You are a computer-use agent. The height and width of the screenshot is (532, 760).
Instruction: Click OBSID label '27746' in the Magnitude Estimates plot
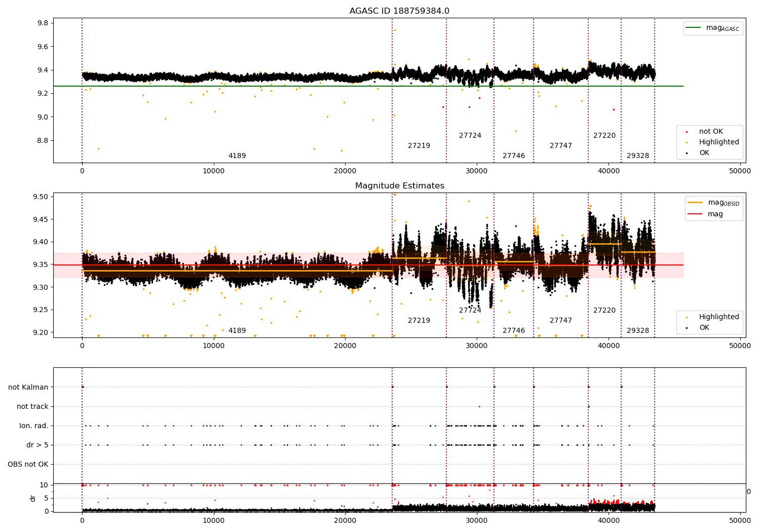[x=514, y=330]
